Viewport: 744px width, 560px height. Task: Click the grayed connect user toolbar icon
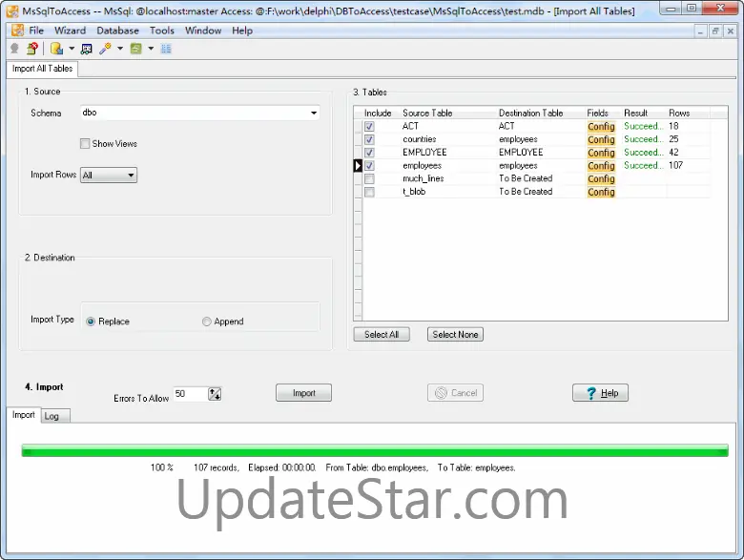(x=14, y=49)
